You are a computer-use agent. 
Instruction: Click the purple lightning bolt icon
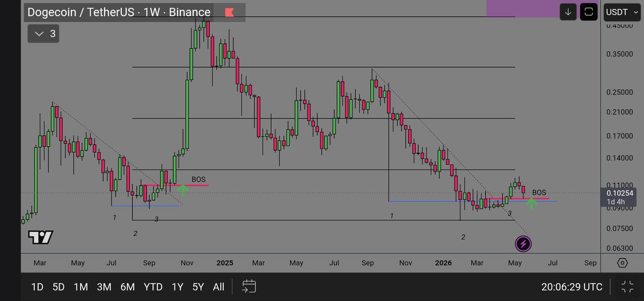(x=524, y=244)
